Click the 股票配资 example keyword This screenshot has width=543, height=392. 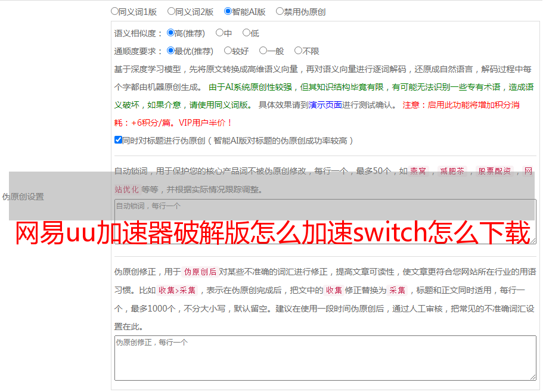point(495,171)
